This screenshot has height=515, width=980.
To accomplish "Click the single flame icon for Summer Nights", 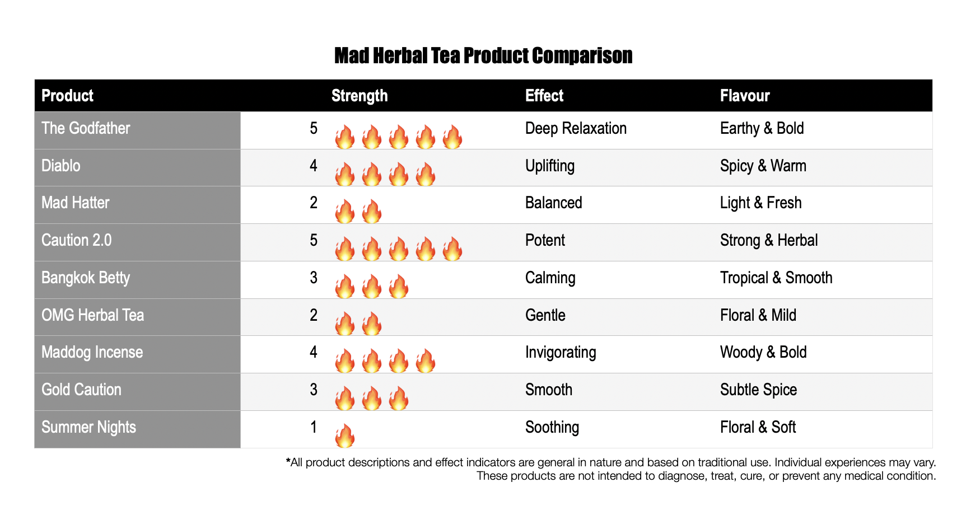I will (345, 436).
